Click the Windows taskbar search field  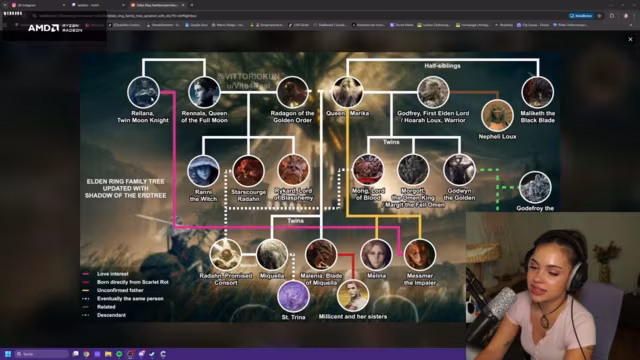(41, 354)
